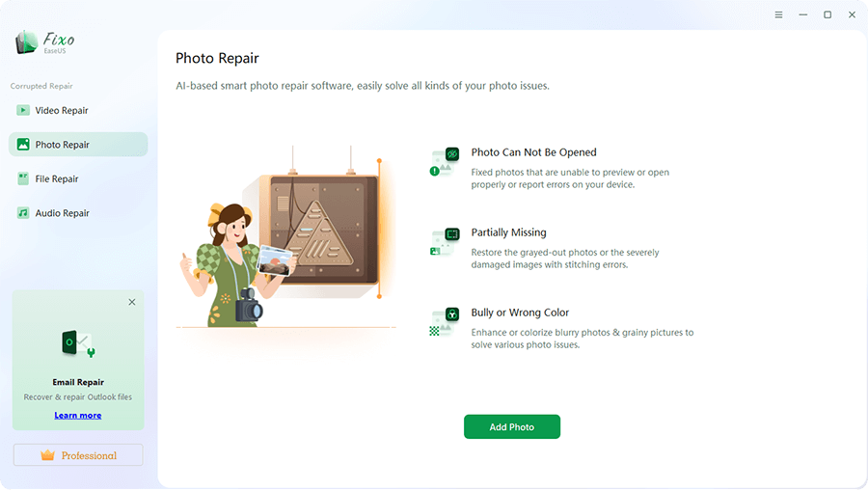Viewport: 868px width, 490px height.
Task: Select Photo Repair in the sidebar
Action: pyautogui.click(x=78, y=145)
